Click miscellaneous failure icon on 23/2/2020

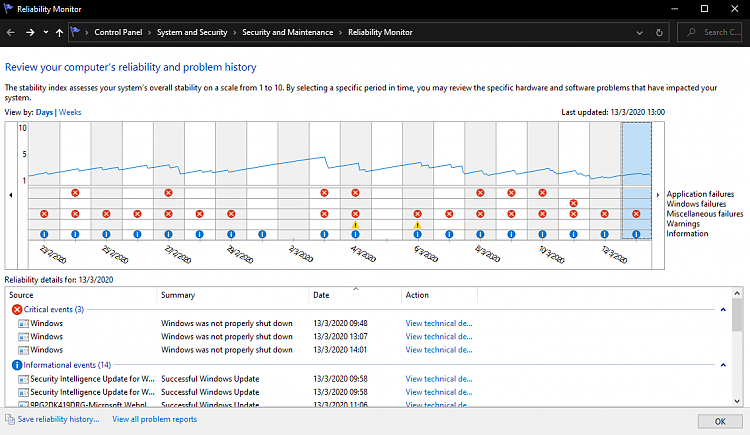click(x=44, y=214)
